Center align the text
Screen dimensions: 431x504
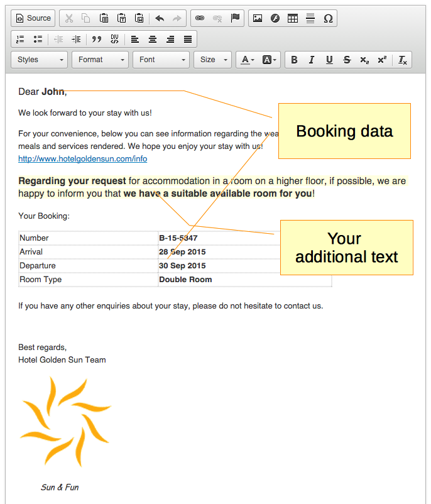coord(153,39)
